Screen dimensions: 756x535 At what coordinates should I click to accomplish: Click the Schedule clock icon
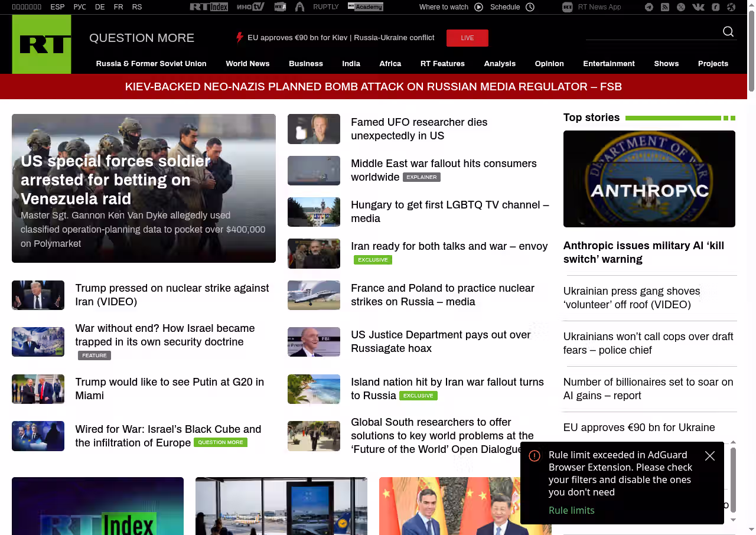[x=530, y=7]
